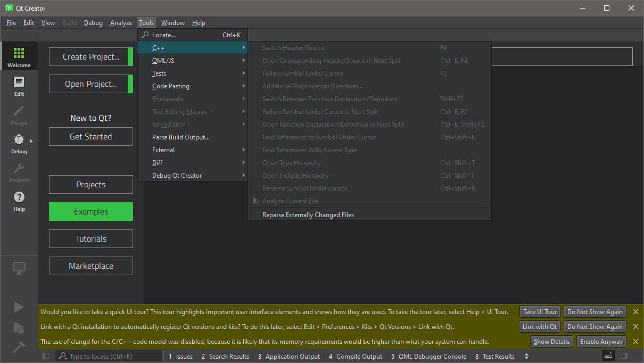Click the locator magnifier options icon
This screenshot has height=363, width=644.
(63, 356)
